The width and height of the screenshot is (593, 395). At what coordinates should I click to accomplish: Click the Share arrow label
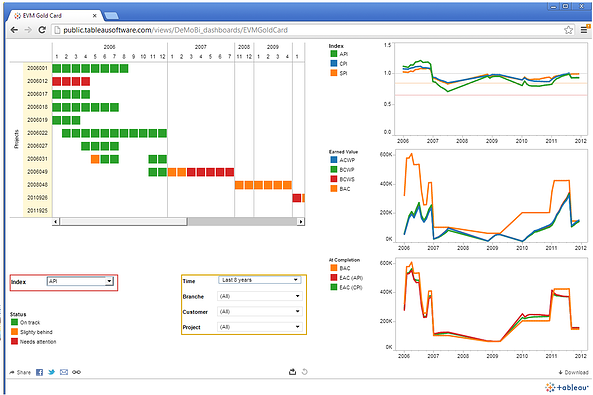coord(20,372)
